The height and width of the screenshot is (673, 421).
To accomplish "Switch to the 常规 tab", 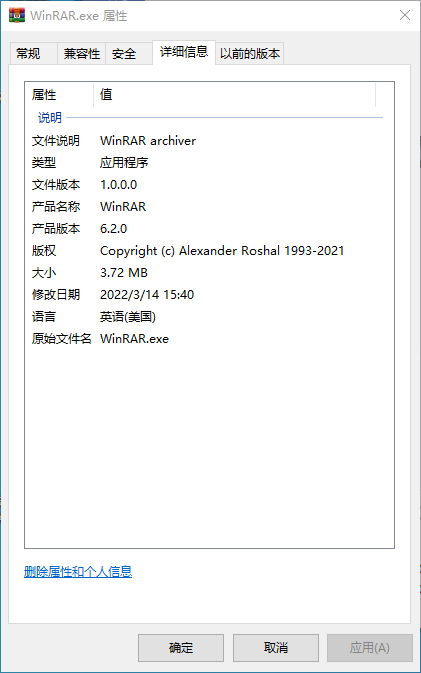I will (x=33, y=54).
